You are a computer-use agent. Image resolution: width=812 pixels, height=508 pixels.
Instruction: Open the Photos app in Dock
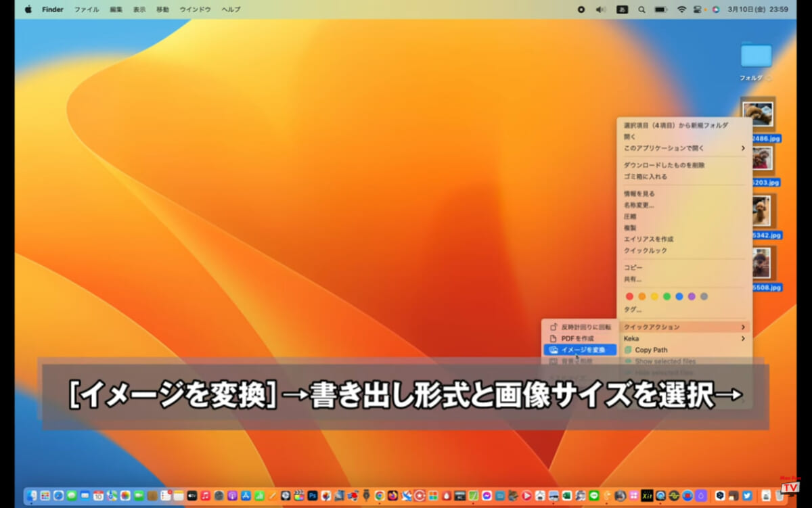click(x=125, y=496)
